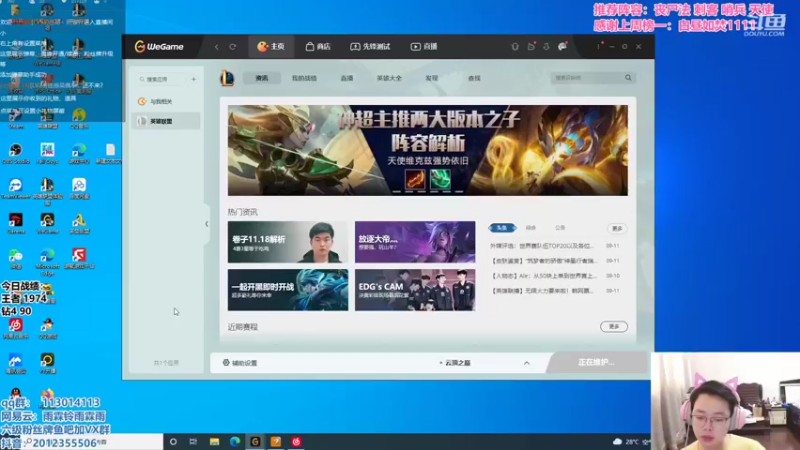Screen dimensions: 800x450
Task: Switch to the 资讯 news tab
Action: pos(262,78)
